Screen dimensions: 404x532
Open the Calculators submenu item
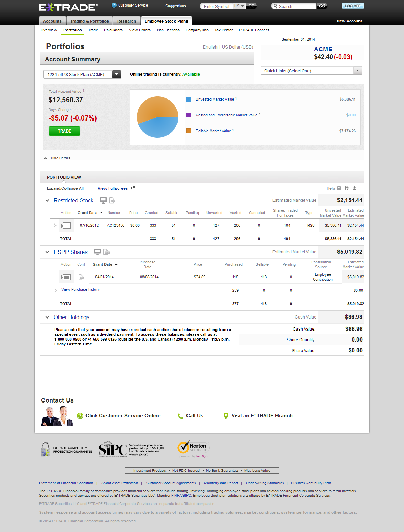(113, 30)
